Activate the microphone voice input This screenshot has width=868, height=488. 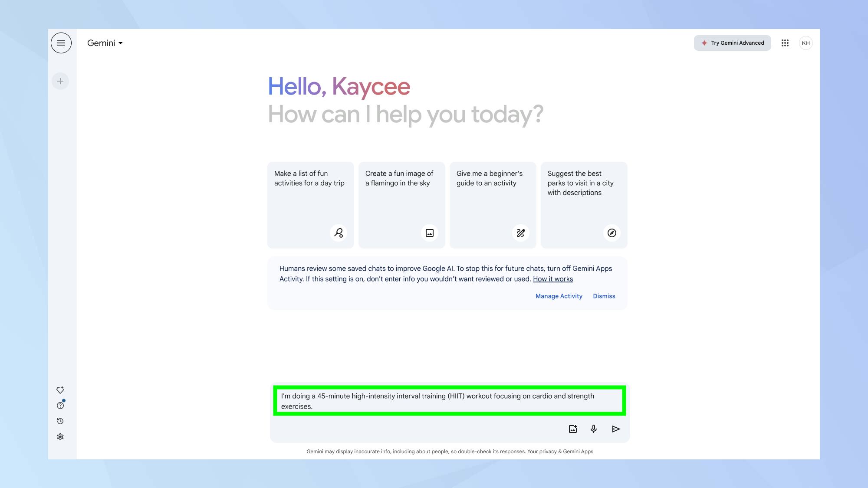594,429
